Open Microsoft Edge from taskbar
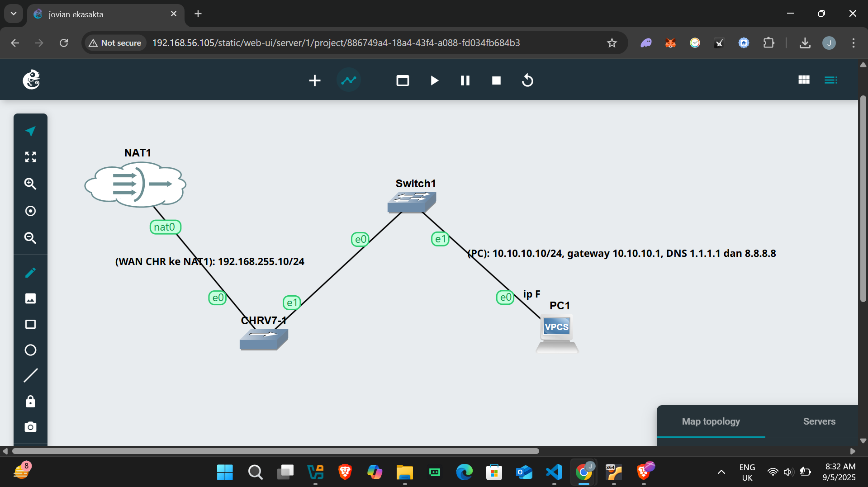The width and height of the screenshot is (868, 487). (464, 473)
